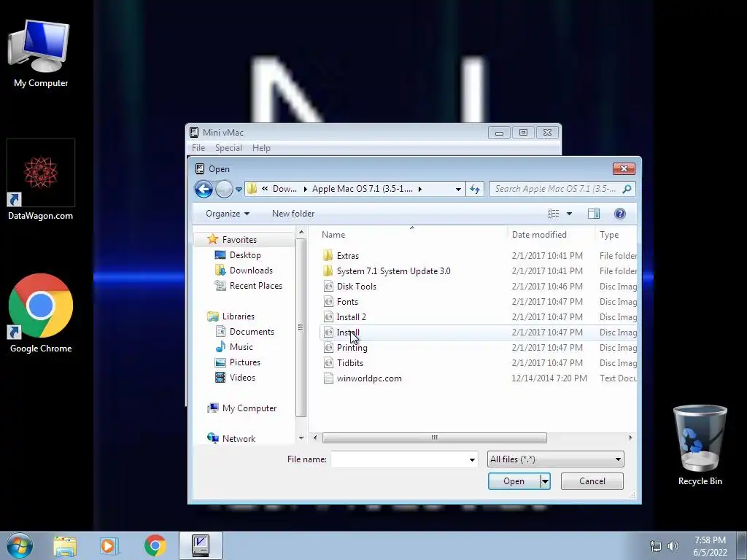Open the view options dropdown arrow
The image size is (747, 560).
569,214
